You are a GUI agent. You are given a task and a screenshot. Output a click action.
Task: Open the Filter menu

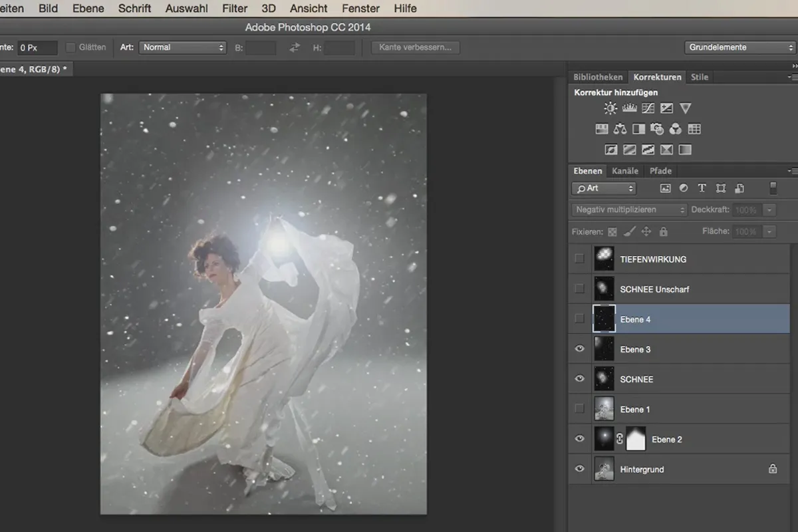pyautogui.click(x=234, y=9)
